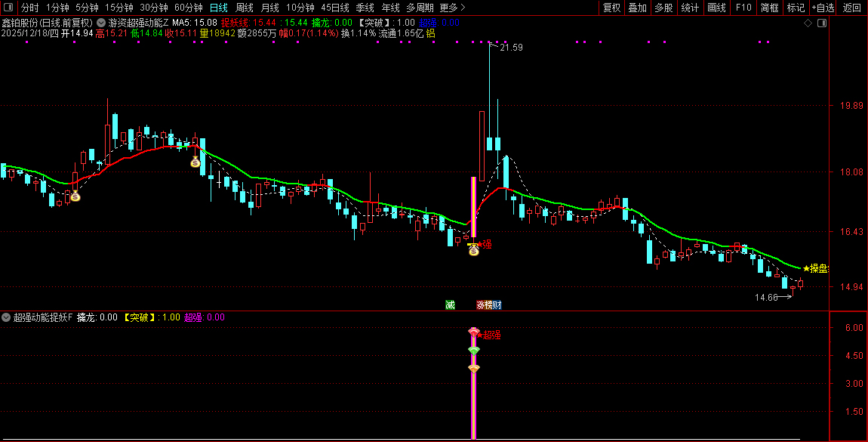
Task: Toggle the left sidebar panel icon
Action: (x=8, y=8)
